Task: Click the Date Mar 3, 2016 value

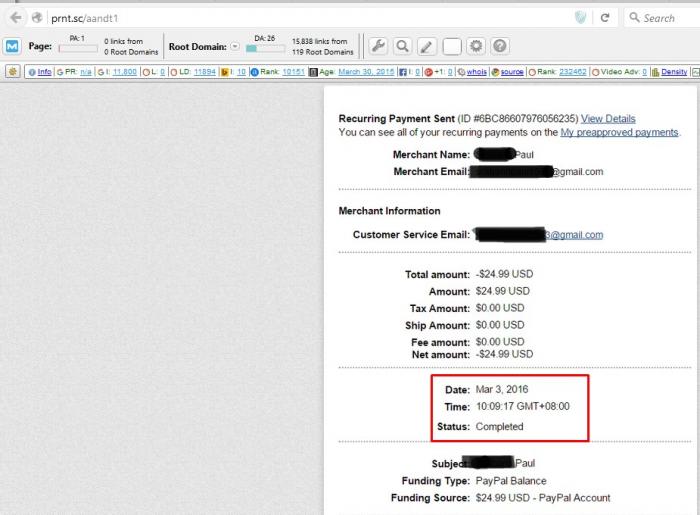Action: click(502, 389)
